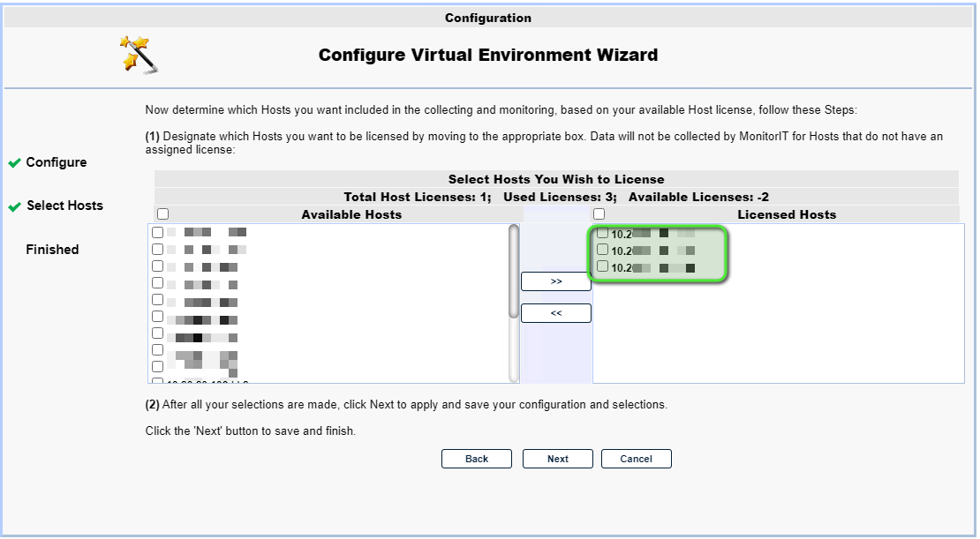The image size is (980, 539).
Task: Click the Cancel button
Action: pos(637,459)
